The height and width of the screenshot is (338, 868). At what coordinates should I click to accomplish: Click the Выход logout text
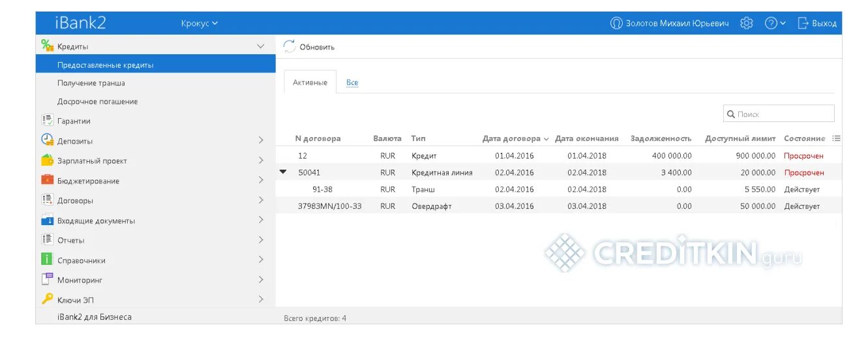pyautogui.click(x=824, y=23)
